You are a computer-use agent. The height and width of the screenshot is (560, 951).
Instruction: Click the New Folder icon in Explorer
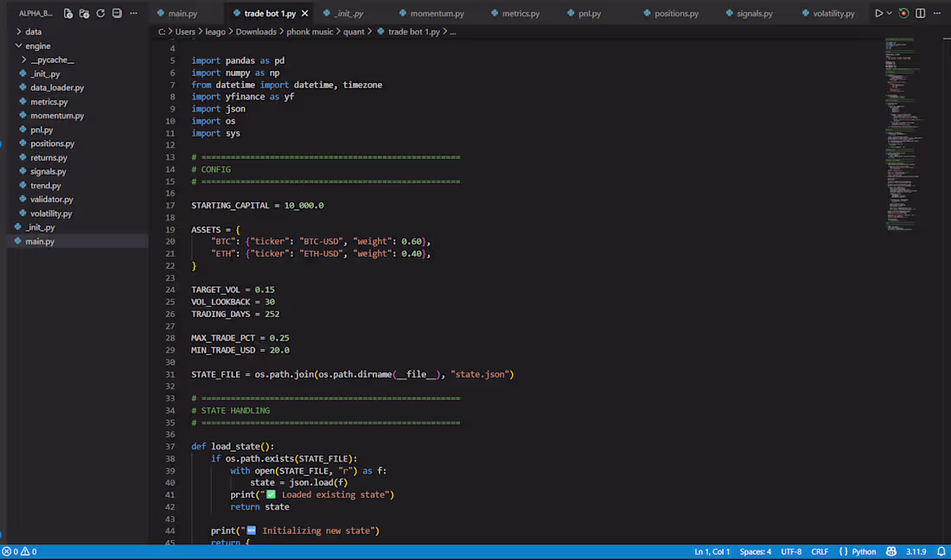tap(83, 13)
